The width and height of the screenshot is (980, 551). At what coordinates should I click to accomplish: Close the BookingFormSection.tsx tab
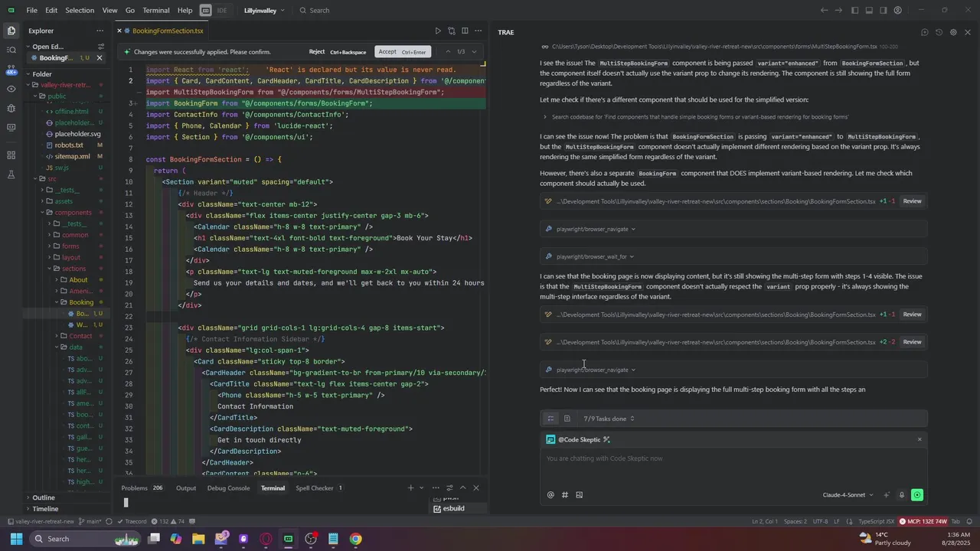coord(119,31)
